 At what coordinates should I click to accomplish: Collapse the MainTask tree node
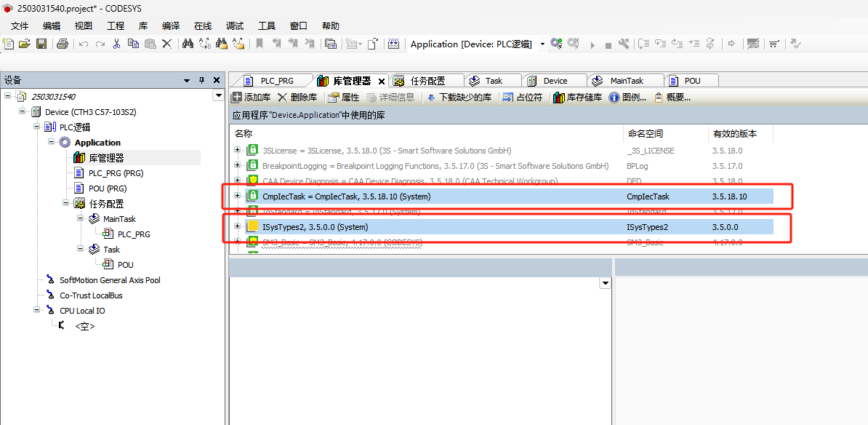click(80, 218)
